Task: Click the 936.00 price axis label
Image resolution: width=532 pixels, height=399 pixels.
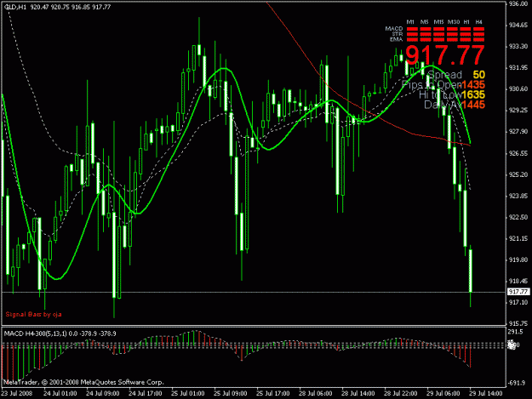Action: point(518,3)
